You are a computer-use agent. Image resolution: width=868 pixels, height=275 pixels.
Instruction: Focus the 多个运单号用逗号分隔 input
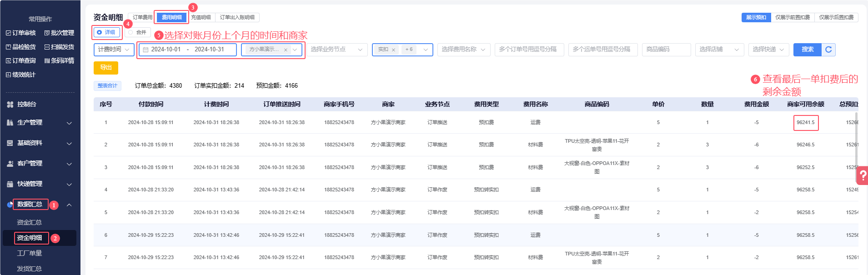tap(603, 50)
